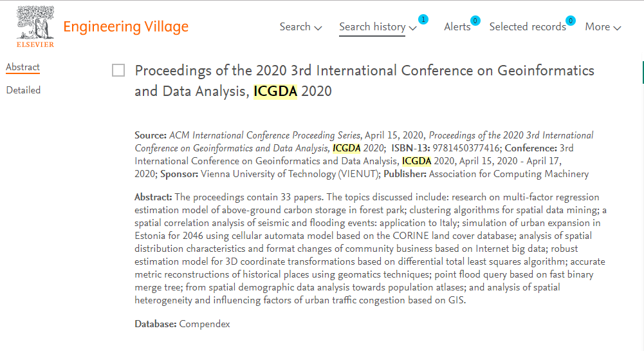
Task: Click the Alerts count badge
Action: coord(475,21)
